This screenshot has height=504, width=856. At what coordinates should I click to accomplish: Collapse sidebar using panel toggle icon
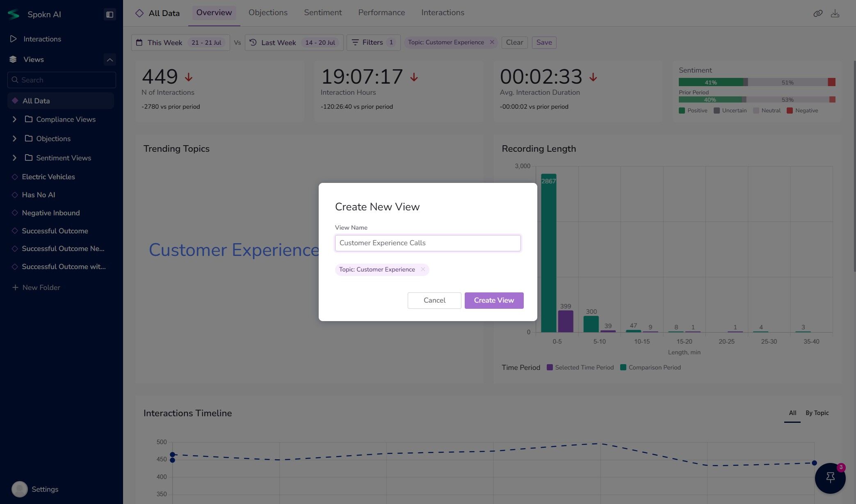pos(110,14)
